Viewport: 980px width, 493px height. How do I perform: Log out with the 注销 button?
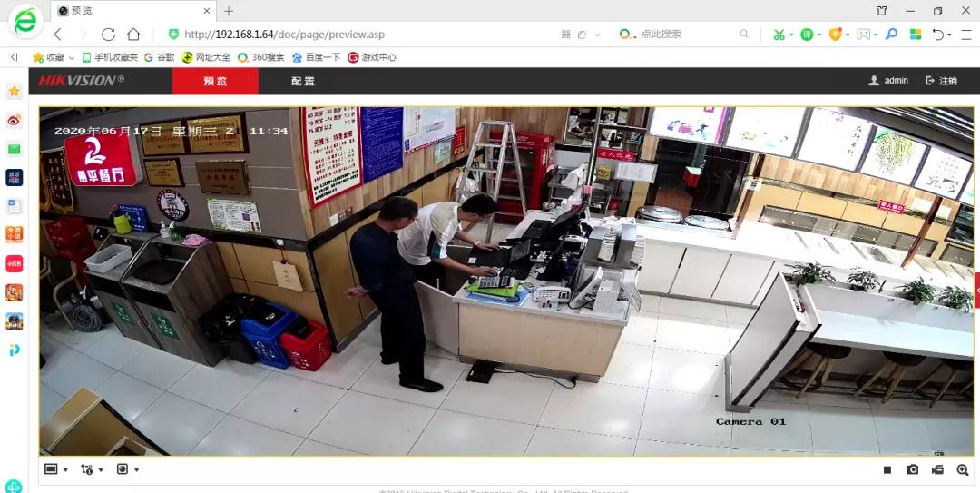click(x=941, y=81)
